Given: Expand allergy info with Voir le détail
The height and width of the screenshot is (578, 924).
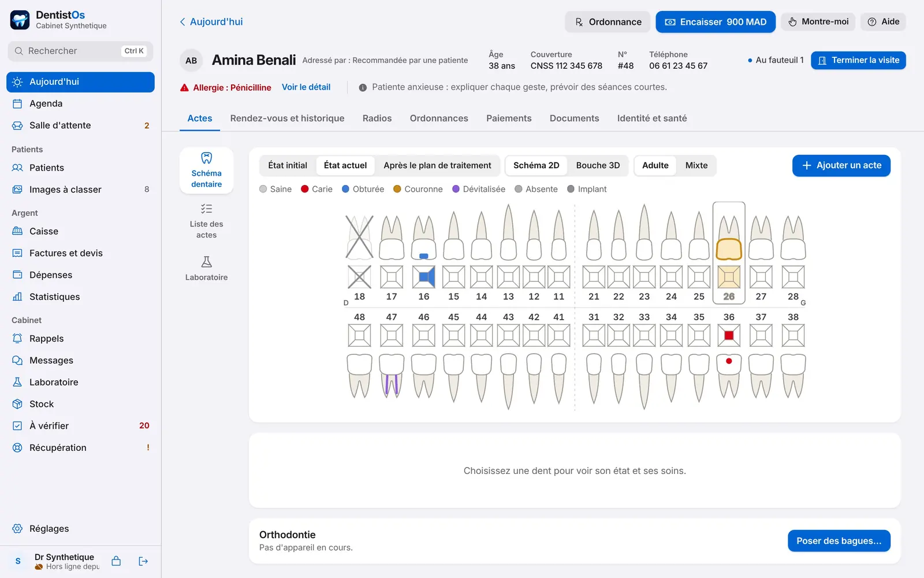Looking at the screenshot, I should (306, 87).
